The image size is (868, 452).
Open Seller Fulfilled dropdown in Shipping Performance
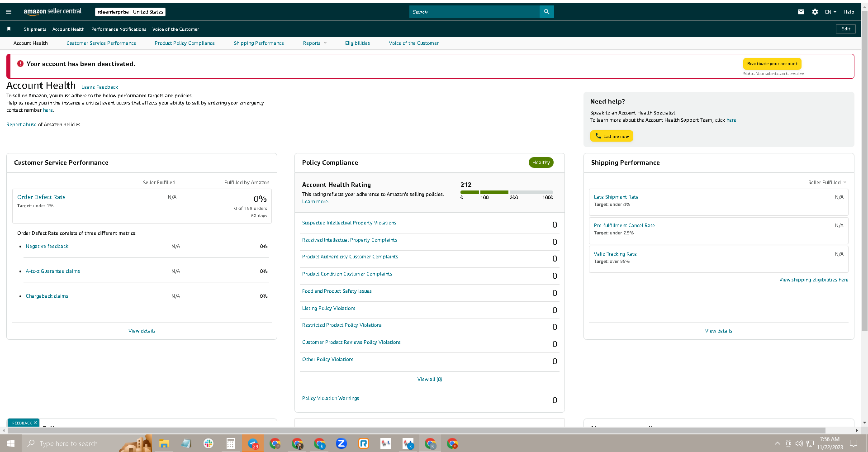coord(827,182)
